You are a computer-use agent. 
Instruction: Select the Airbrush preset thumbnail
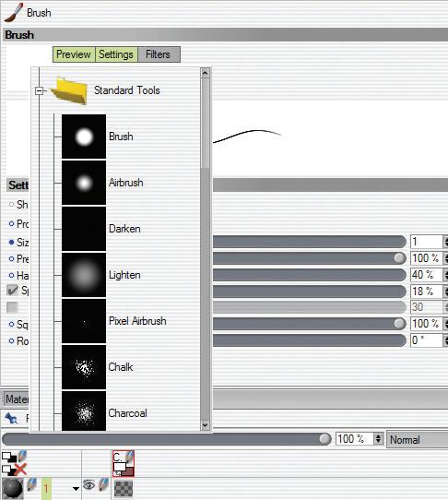point(84,183)
